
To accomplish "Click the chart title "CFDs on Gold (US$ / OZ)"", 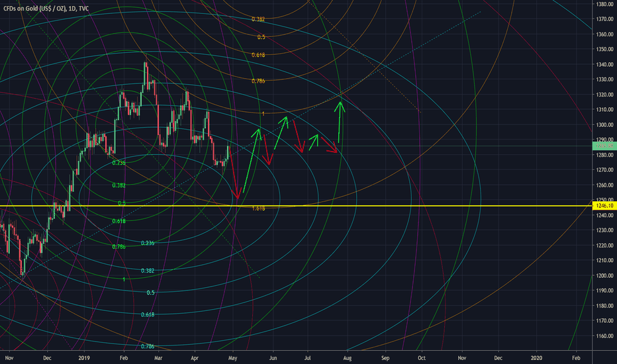I will pos(34,8).
